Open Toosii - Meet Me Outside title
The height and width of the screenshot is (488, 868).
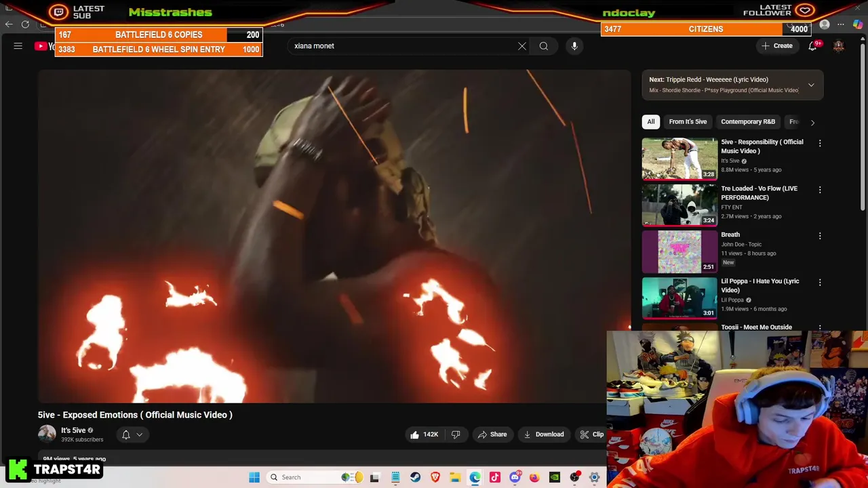coord(756,327)
